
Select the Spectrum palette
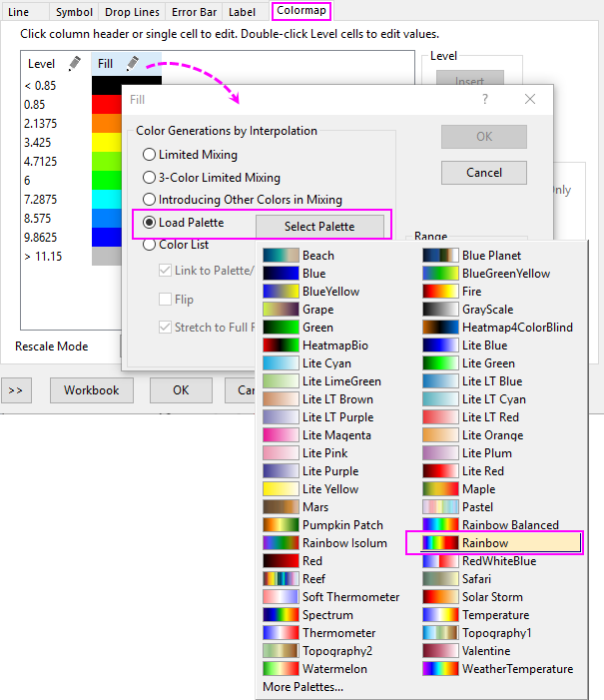pos(308,615)
